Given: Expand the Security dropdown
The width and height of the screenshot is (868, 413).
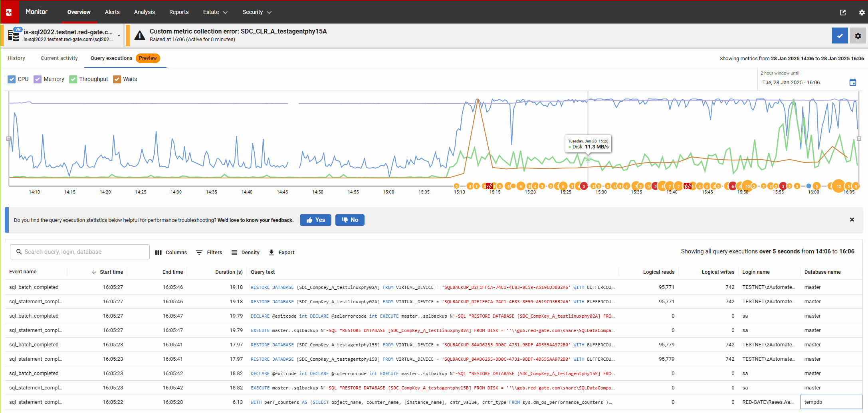Looking at the screenshot, I should (256, 12).
